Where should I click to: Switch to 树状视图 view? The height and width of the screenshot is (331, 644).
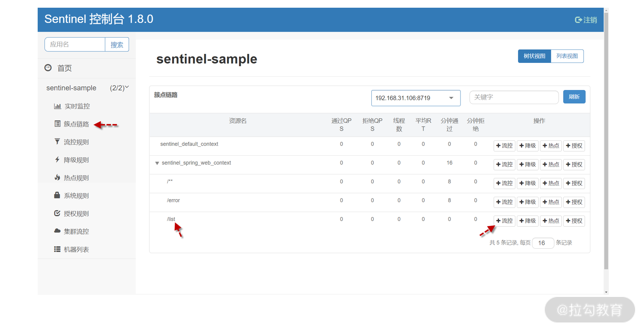534,56
